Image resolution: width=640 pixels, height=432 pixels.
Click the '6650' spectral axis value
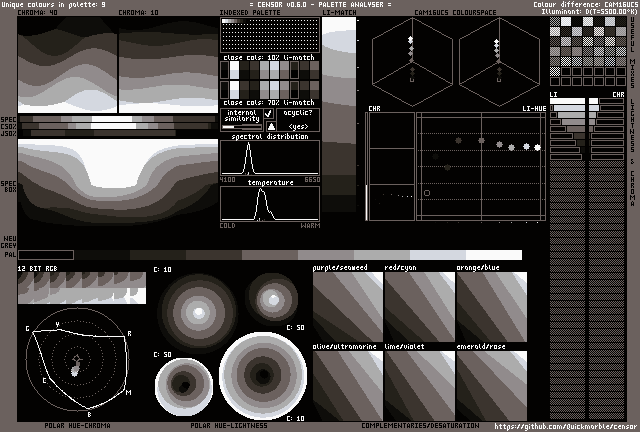click(312, 180)
